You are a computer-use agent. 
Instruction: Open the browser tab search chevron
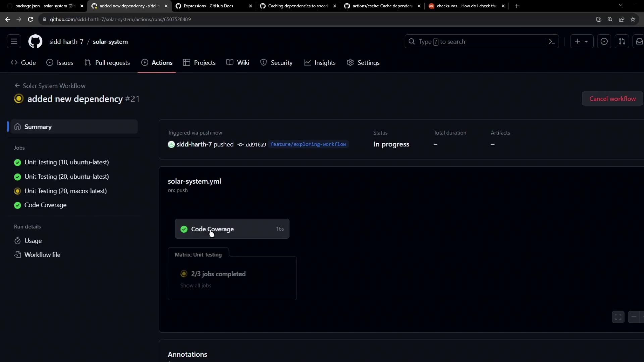[x=620, y=6]
